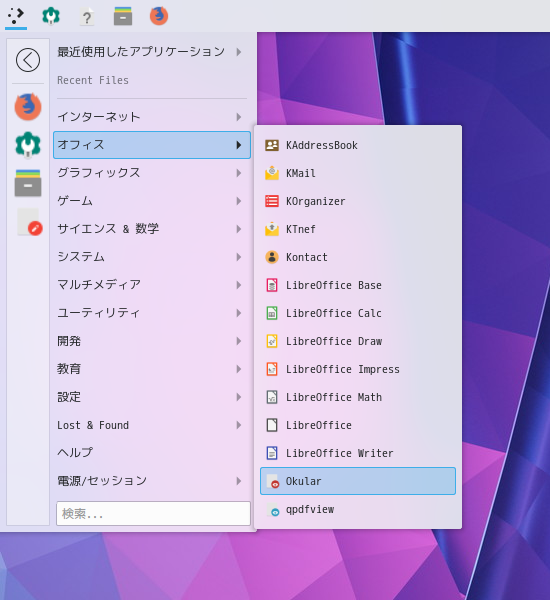
Task: Click the 検索 search field
Action: [x=153, y=514]
